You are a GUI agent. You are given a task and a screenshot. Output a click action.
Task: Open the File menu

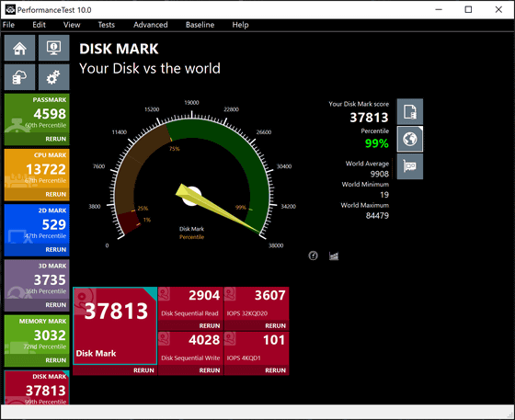pos(8,25)
